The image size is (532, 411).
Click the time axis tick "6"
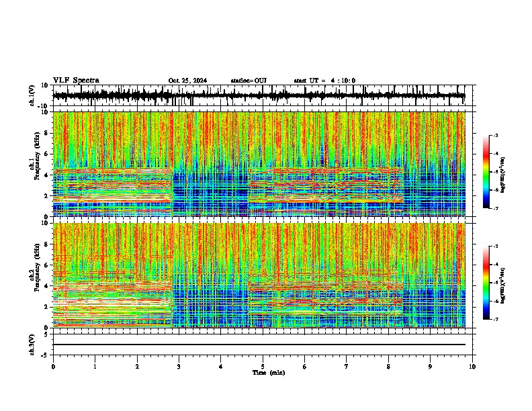[305, 367]
